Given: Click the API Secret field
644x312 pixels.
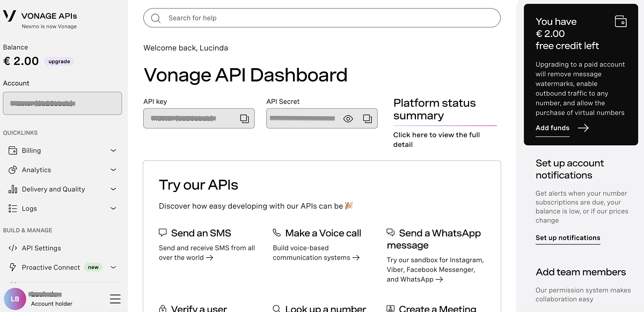Looking at the screenshot, I should 321,118.
